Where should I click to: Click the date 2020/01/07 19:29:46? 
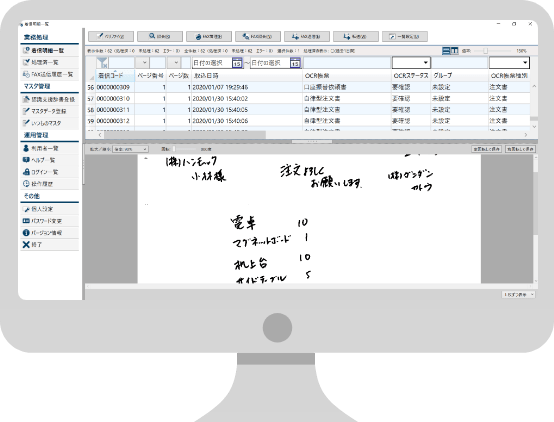[x=220, y=87]
